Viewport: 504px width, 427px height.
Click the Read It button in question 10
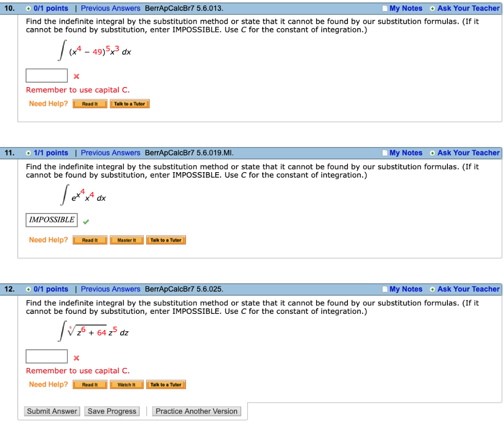[x=90, y=103]
